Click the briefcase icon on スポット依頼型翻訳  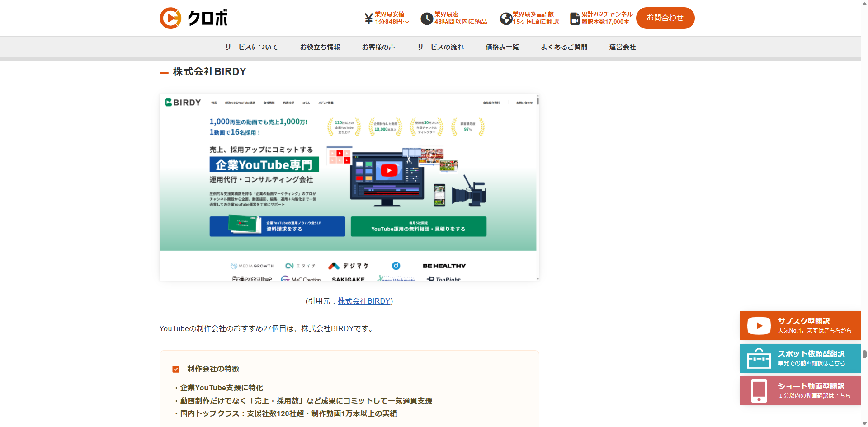point(759,358)
